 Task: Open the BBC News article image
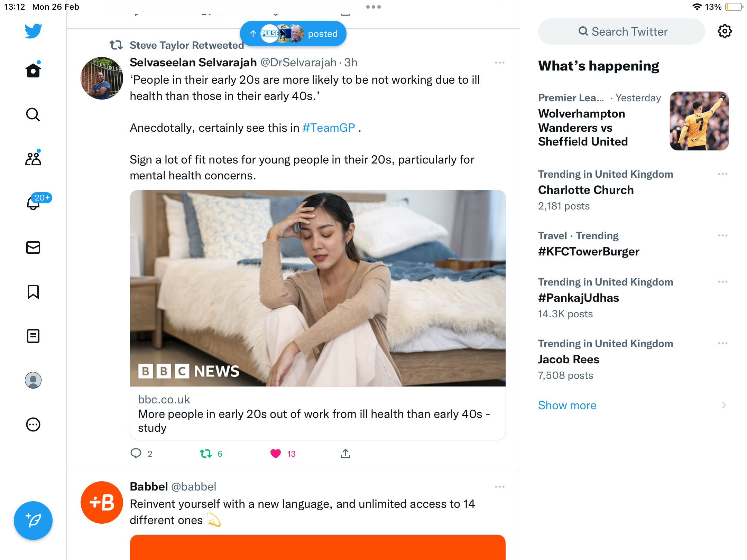point(318,288)
